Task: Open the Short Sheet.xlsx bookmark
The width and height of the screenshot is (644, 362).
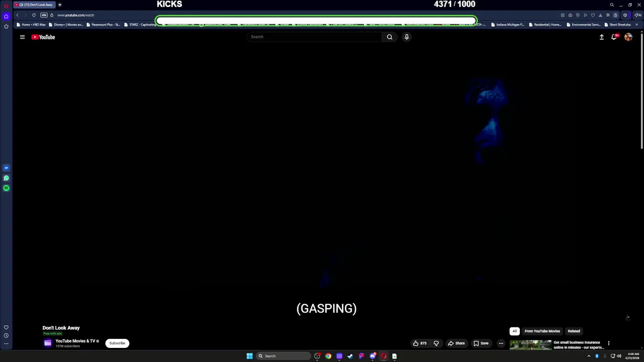Action: (618, 25)
